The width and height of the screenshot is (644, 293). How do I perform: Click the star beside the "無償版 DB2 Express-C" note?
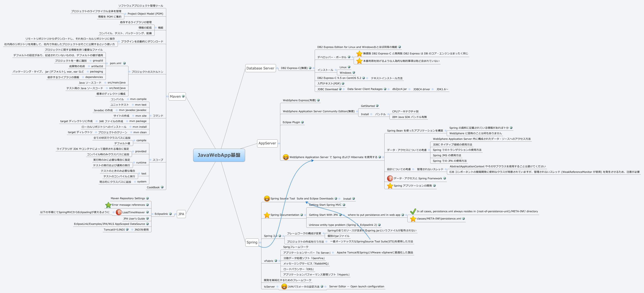[x=359, y=54]
